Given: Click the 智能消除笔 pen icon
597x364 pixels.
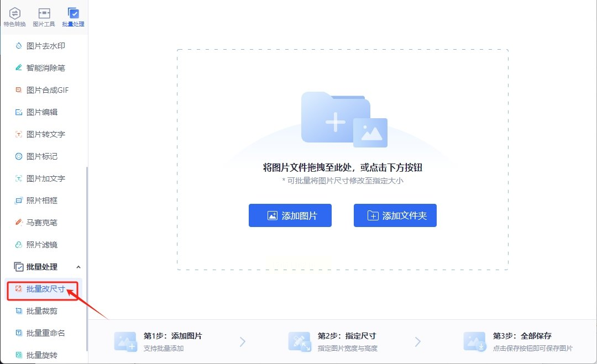Looking at the screenshot, I should (x=19, y=68).
